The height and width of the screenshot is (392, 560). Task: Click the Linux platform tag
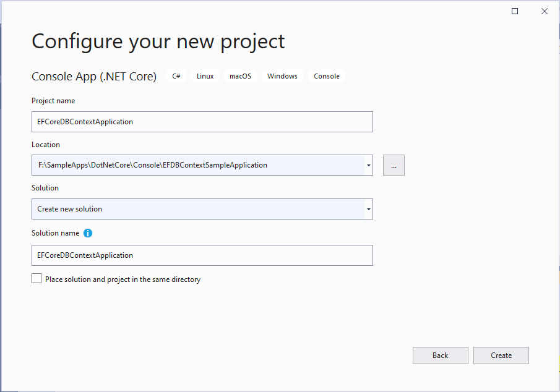pos(205,76)
